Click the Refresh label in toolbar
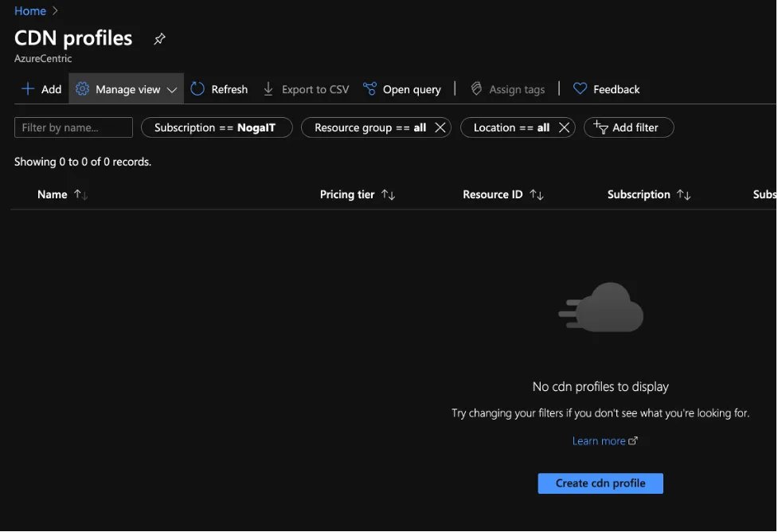 (x=229, y=89)
